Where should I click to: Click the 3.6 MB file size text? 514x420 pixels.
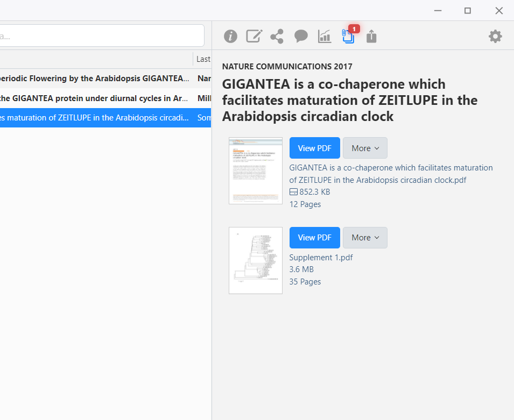[301, 269]
